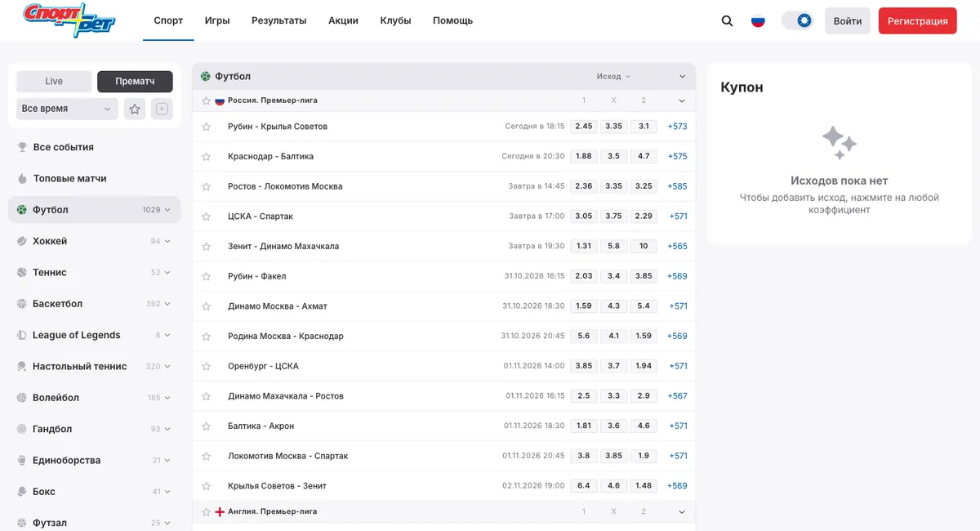The height and width of the screenshot is (531, 980).
Task: Switch to Live mode
Action: (x=54, y=82)
